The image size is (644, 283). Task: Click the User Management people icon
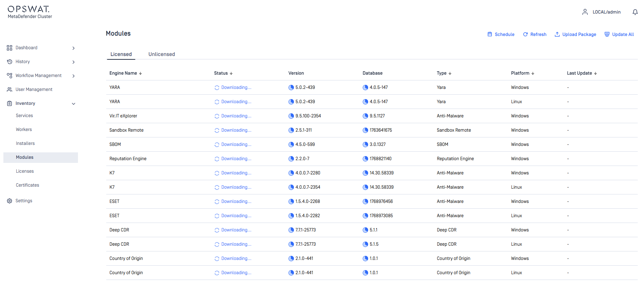pos(9,90)
